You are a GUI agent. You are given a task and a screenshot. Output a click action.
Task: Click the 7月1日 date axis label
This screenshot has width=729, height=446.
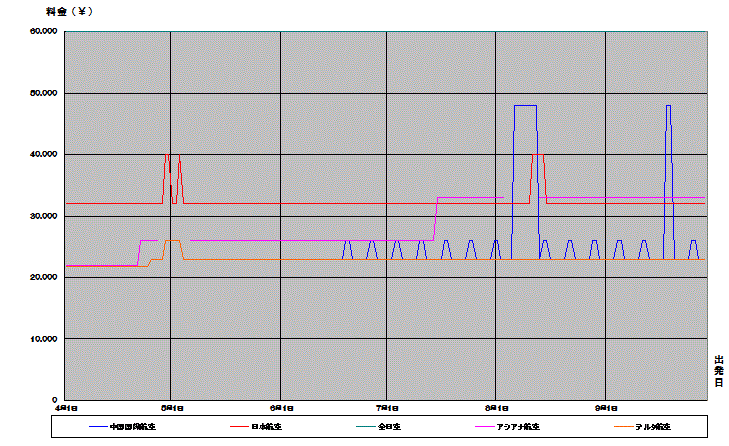tap(387, 408)
